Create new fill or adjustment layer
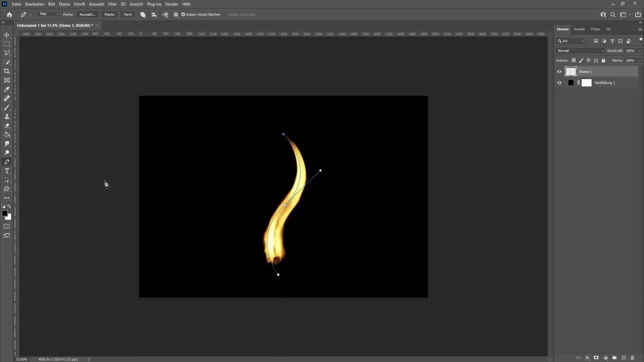This screenshot has width=644, height=362. (x=605, y=358)
